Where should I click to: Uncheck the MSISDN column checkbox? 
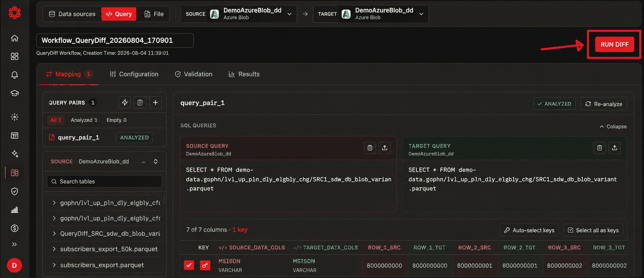[x=189, y=266]
